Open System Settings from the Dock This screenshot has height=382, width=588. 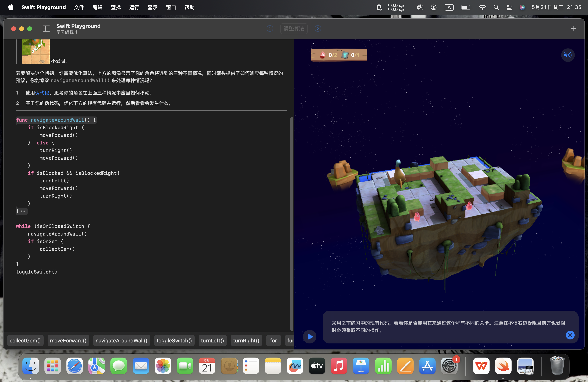[x=449, y=366]
